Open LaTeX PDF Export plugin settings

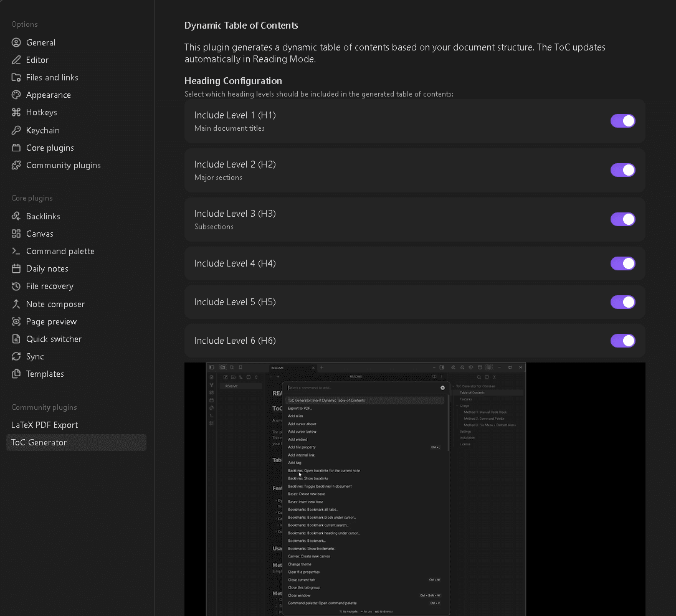coord(76,425)
